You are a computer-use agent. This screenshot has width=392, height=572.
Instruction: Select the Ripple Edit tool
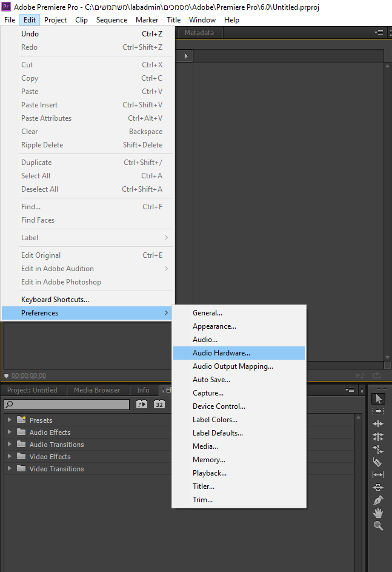[x=378, y=423]
